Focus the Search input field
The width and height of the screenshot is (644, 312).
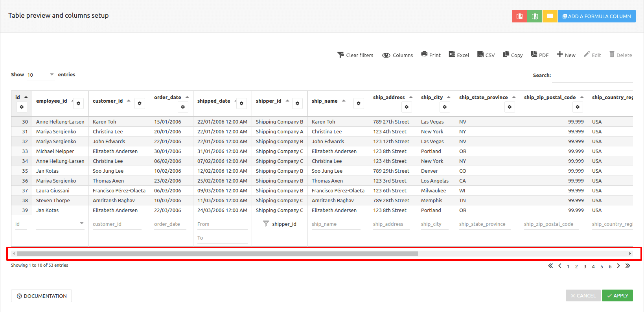[x=592, y=76]
